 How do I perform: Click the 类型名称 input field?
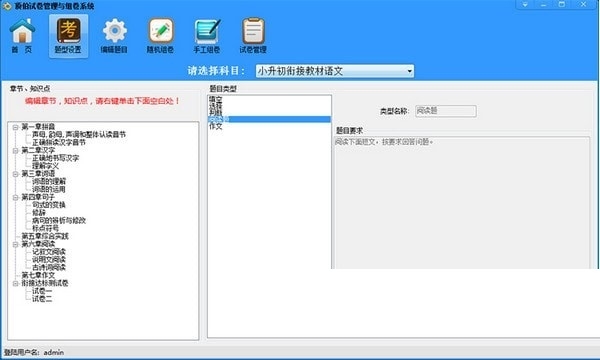(x=446, y=111)
